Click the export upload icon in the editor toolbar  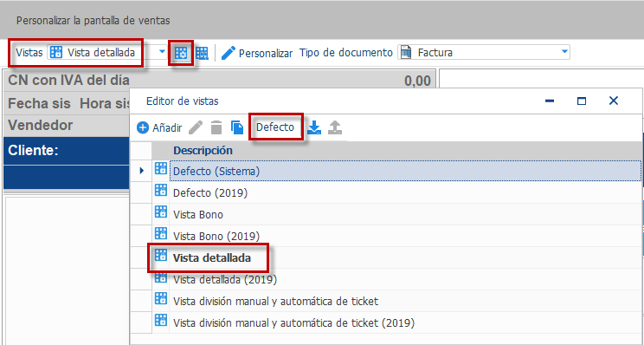point(335,128)
